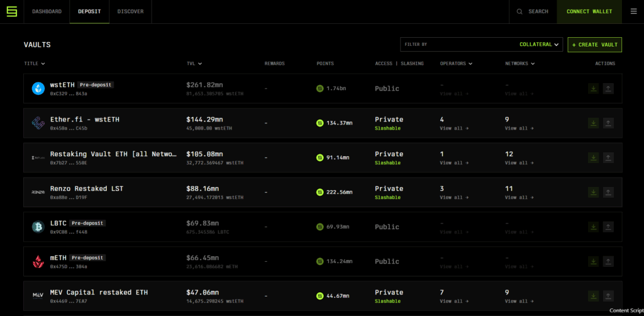Sort vaults by Title column

[35, 64]
